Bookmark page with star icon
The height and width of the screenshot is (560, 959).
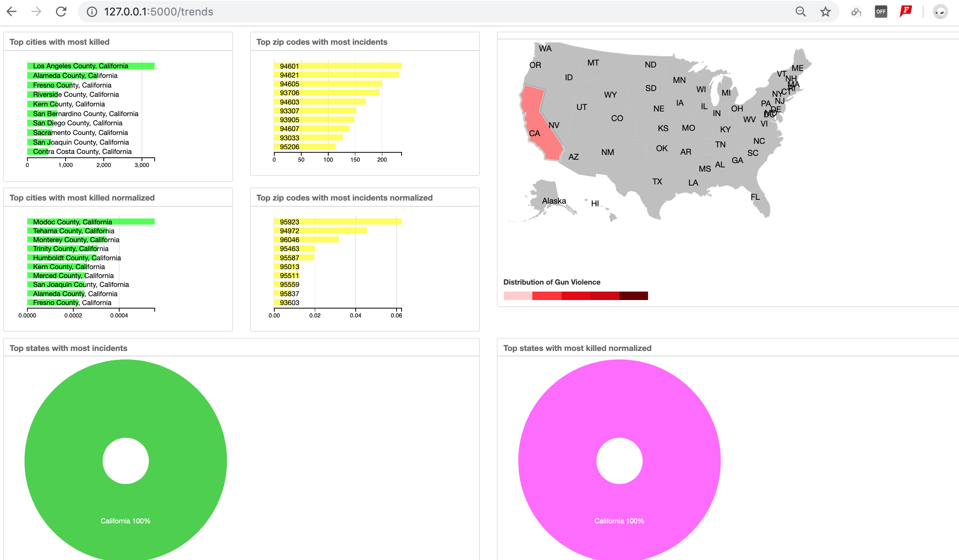tap(825, 12)
